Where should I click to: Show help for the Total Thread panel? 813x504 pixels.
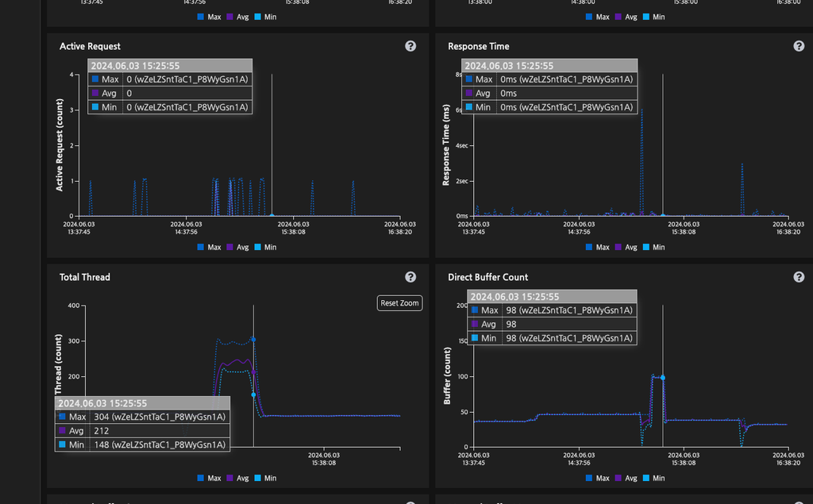pyautogui.click(x=410, y=277)
